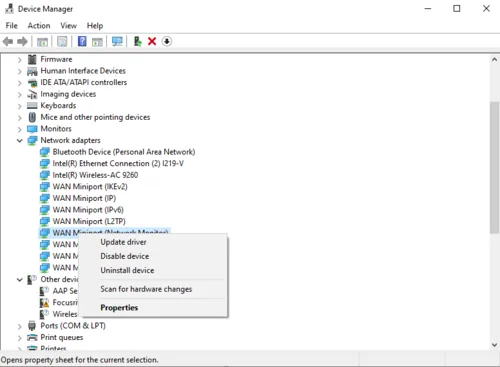
Task: Expand Mice and other pointing devices node
Action: (20, 118)
